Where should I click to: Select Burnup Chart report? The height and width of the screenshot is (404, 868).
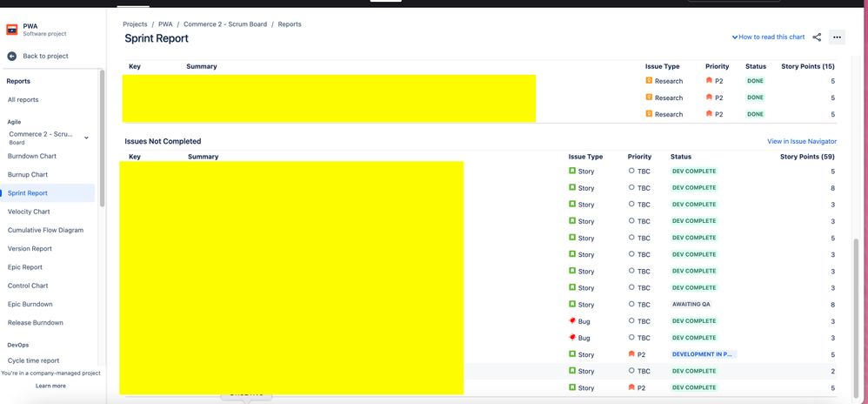[x=28, y=174]
